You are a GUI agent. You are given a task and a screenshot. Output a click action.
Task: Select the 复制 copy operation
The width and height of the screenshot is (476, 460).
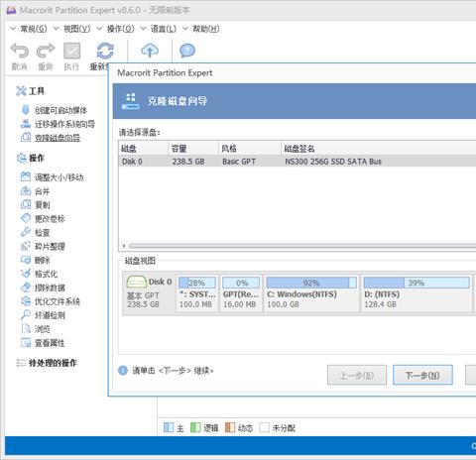pos(42,205)
